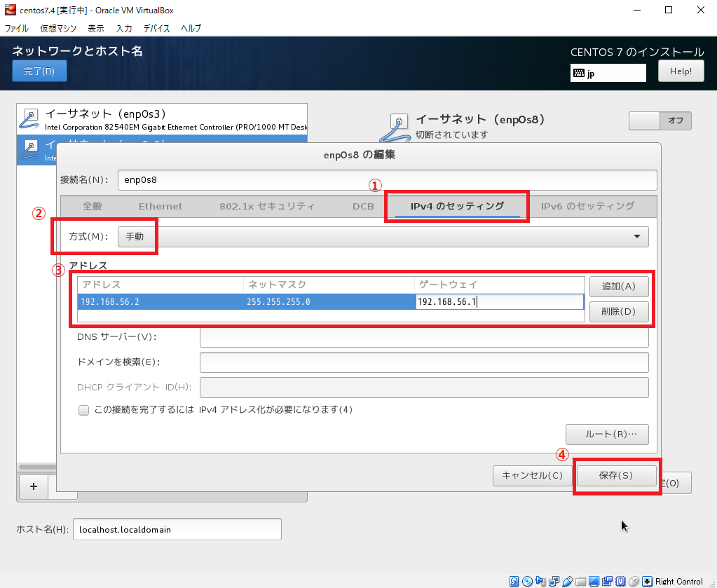Click the DNS サーバー input field
Screen dimensions: 717x588
(x=423, y=337)
